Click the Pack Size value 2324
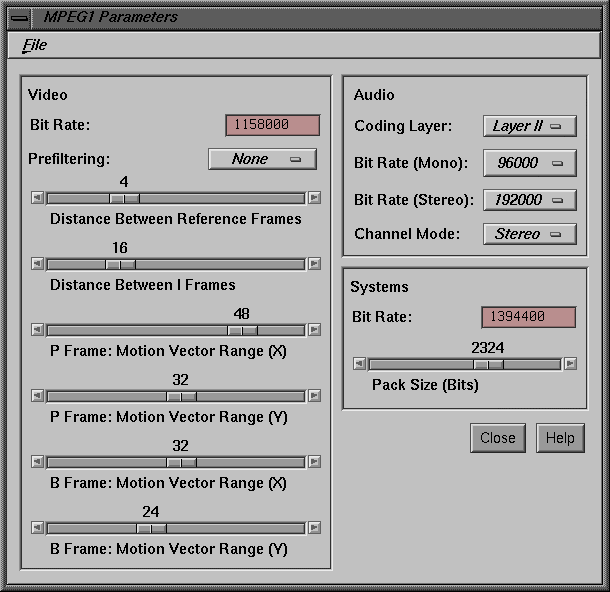This screenshot has height=592, width=610. tap(488, 348)
